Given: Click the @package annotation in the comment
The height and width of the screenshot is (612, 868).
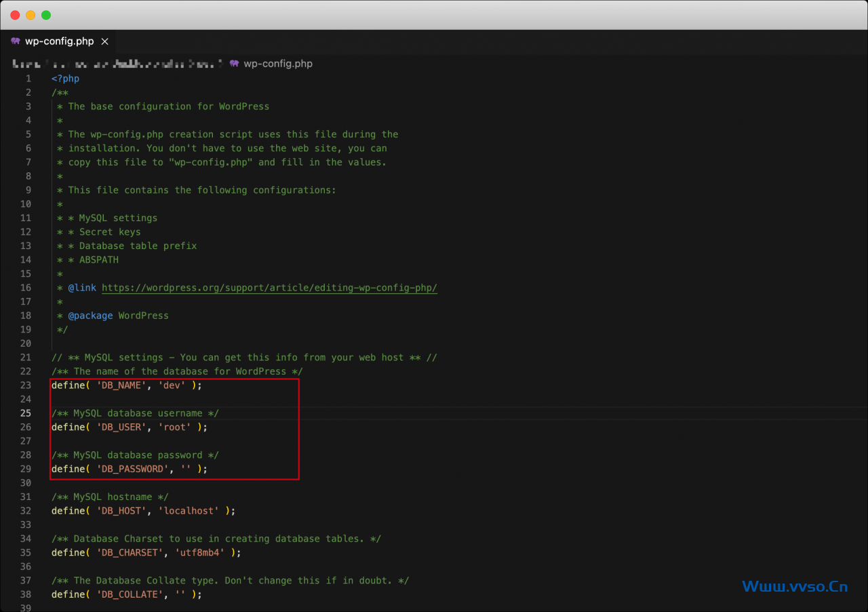Looking at the screenshot, I should [x=90, y=315].
